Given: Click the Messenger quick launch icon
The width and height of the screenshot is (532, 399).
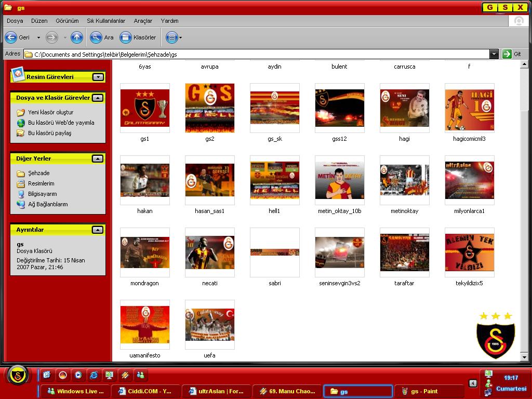Looking at the screenshot, I should pyautogui.click(x=140, y=375).
